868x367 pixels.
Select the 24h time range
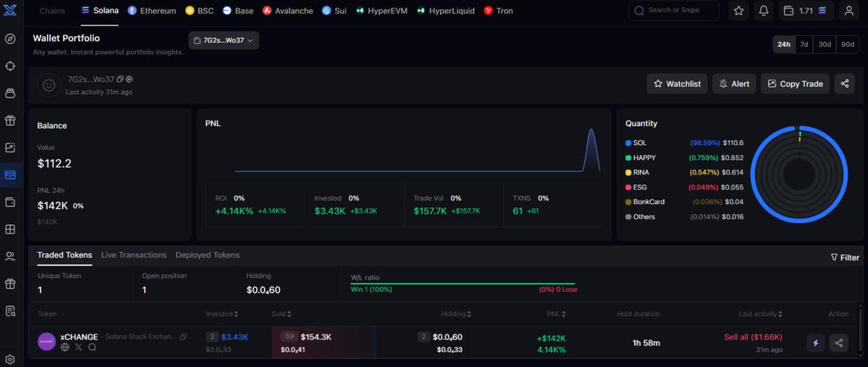click(x=783, y=44)
